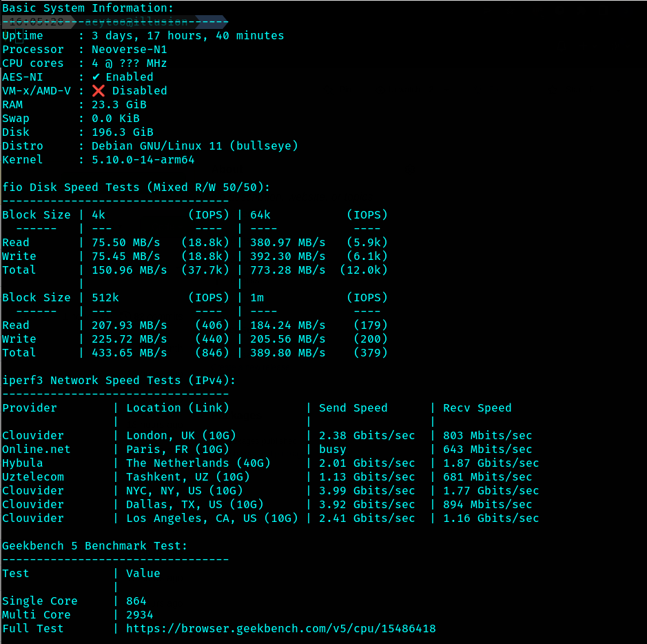Click the 64k total IOPS value '(12.0k)'
The height and width of the screenshot is (644, 647).
click(x=364, y=270)
